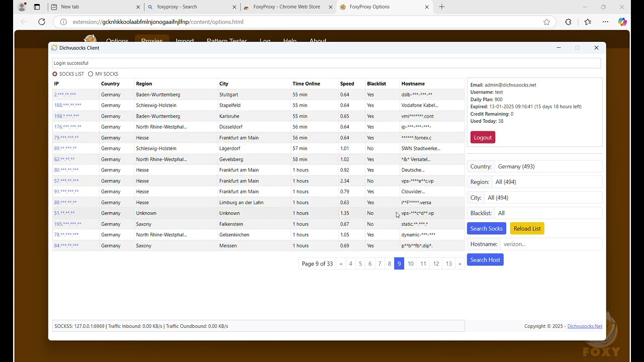Open Import in FoxyProxy page
The image size is (644, 362).
(x=185, y=41)
